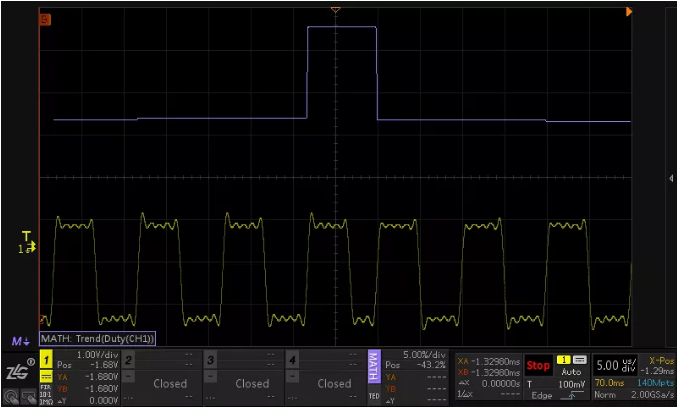Select the X-Pos -1.29ms value
677x408 pixels.
[x=657, y=371]
